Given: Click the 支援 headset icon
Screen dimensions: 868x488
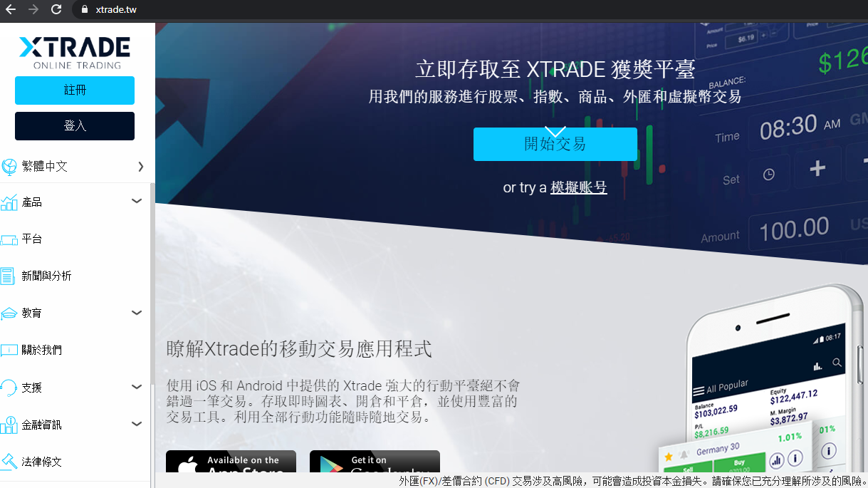Looking at the screenshot, I should point(10,387).
